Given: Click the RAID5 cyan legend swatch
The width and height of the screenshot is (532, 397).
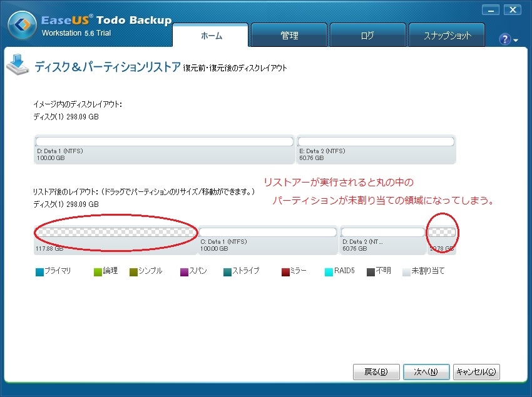Looking at the screenshot, I should [329, 272].
